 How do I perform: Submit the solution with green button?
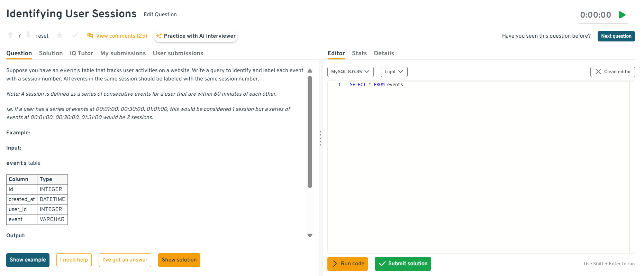point(403,264)
